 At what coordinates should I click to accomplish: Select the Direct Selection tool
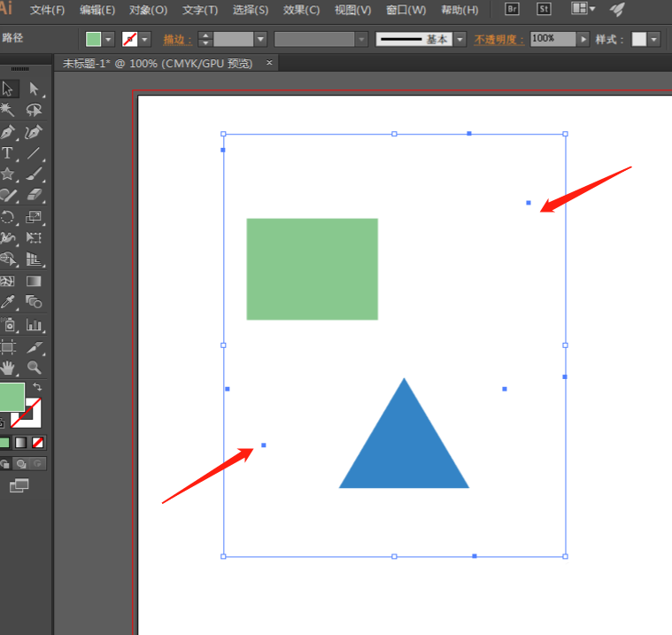click(34, 89)
